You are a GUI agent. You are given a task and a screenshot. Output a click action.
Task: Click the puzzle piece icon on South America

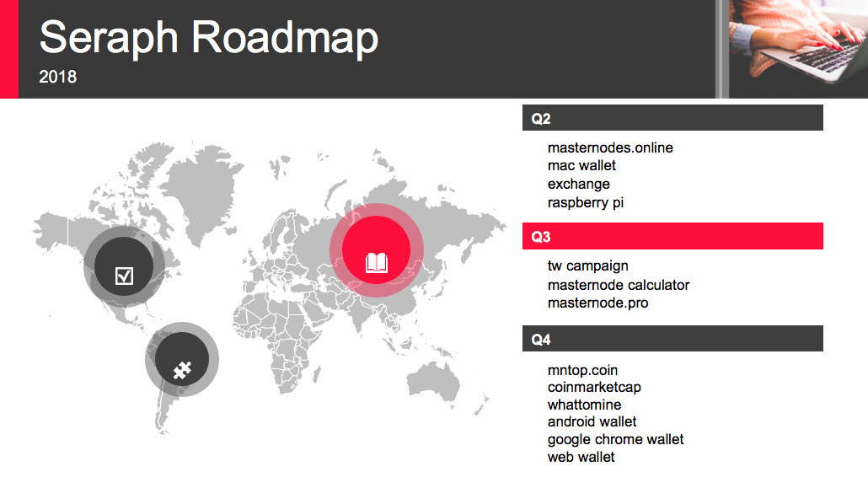coord(182,370)
